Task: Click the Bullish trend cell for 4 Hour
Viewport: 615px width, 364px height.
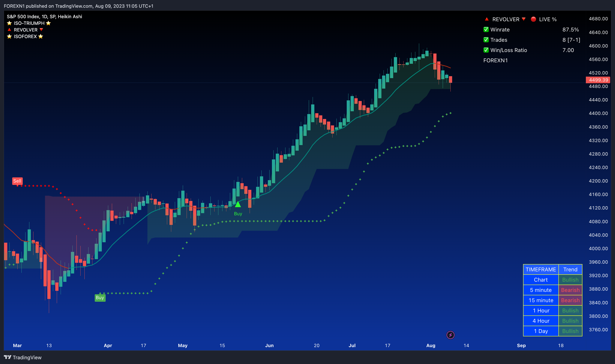Action: [570, 321]
